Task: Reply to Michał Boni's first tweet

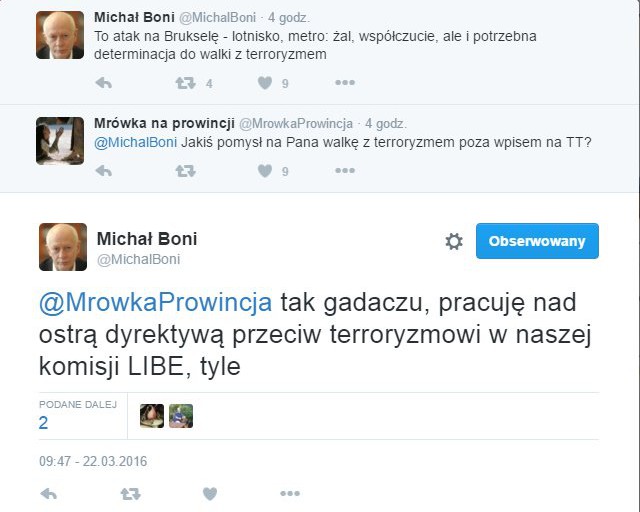Action: point(102,84)
